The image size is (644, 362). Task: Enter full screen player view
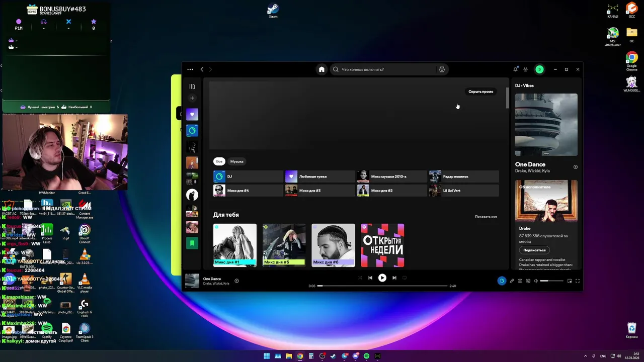(578, 281)
